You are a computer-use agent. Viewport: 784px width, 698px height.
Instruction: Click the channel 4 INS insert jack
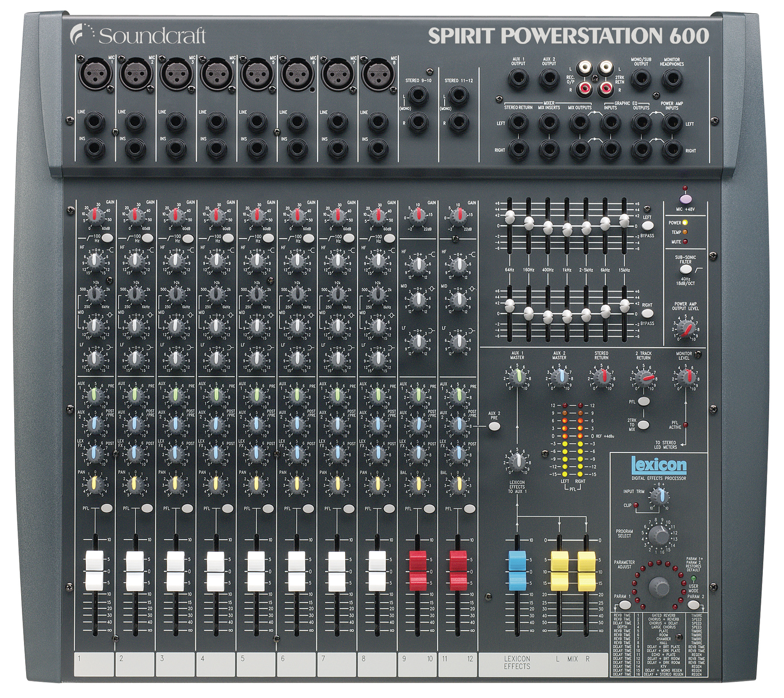tap(216, 149)
